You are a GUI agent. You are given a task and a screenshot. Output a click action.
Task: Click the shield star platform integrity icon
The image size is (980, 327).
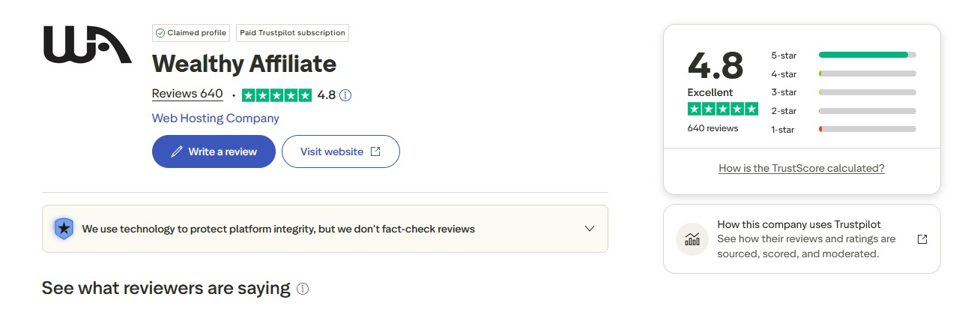[64, 229]
